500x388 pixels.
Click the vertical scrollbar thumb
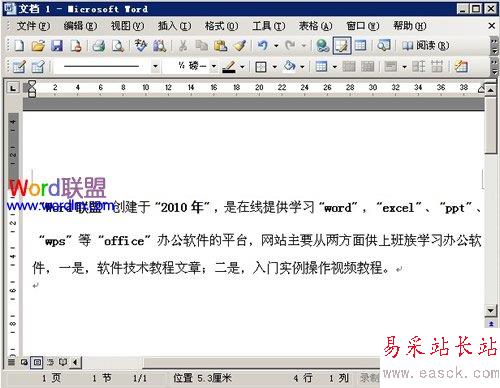pos(490,125)
